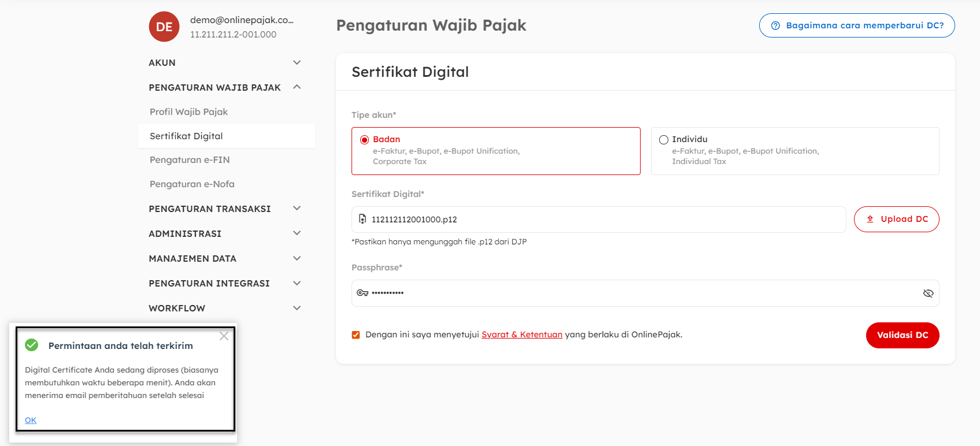Open the Syarat & Ketentuan link

coord(522,335)
